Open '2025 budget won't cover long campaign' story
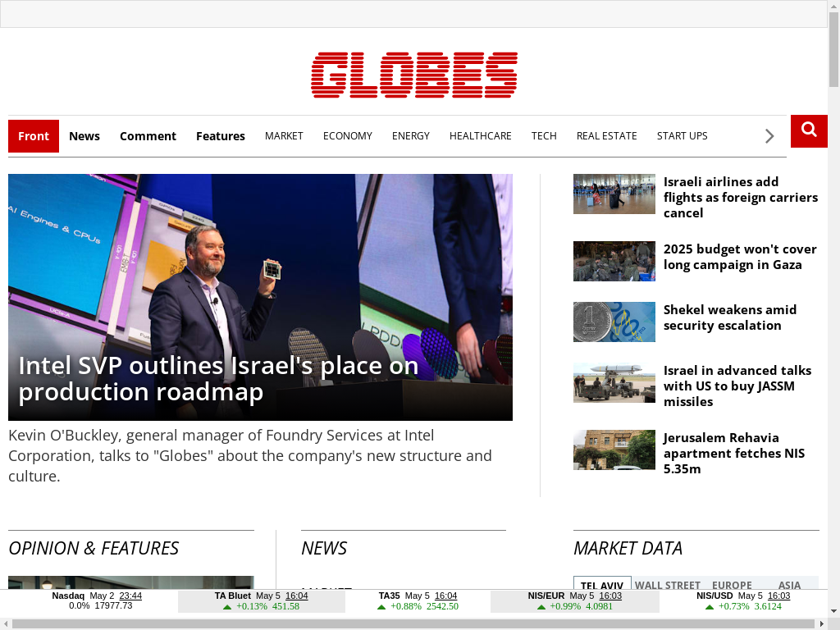 coord(740,257)
